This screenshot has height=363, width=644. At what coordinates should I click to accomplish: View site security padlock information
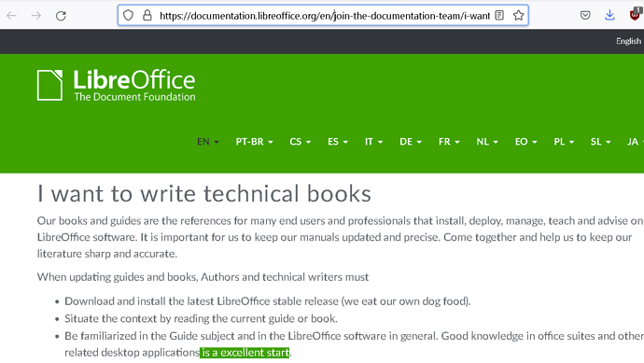pyautogui.click(x=147, y=16)
